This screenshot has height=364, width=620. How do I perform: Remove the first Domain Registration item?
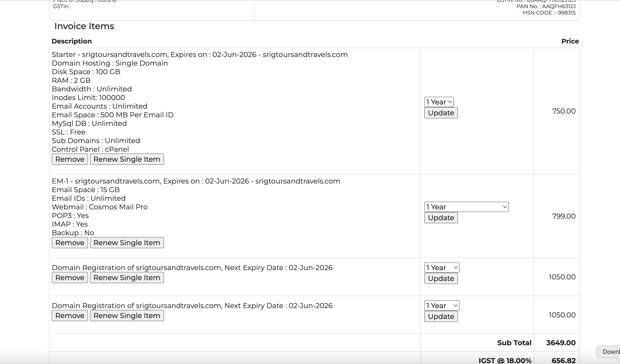(x=70, y=278)
